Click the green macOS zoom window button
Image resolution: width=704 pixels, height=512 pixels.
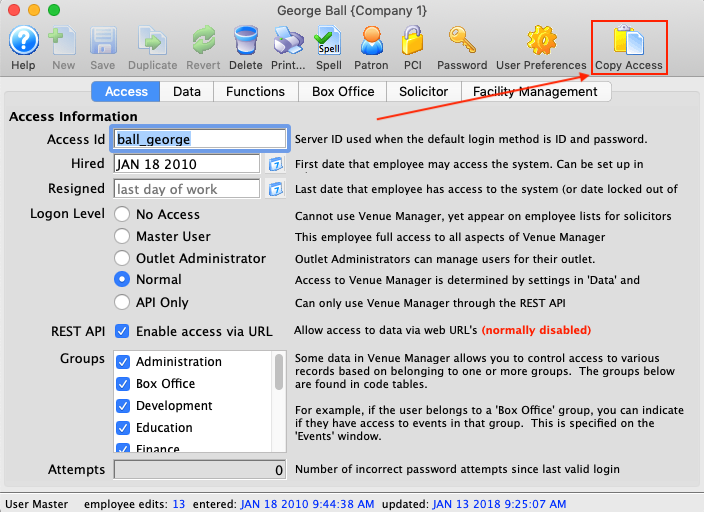(54, 10)
